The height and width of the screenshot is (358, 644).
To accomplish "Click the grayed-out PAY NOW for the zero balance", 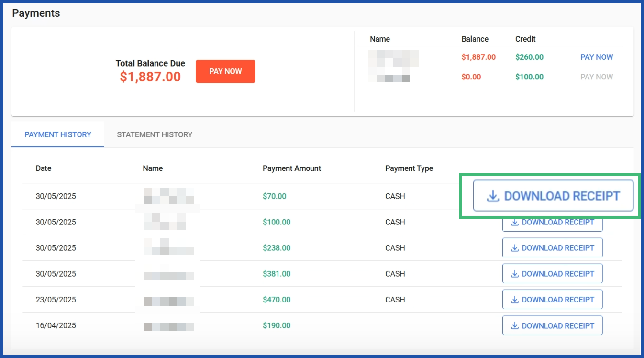I will click(596, 77).
